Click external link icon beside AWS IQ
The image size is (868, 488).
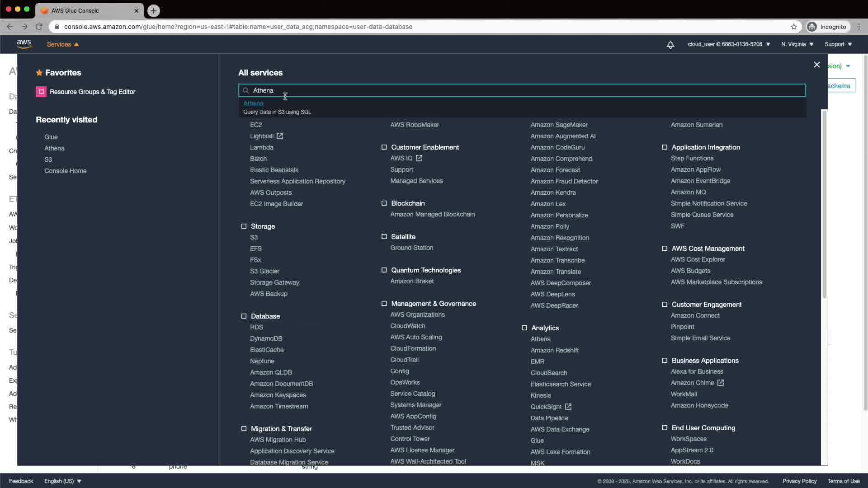[x=419, y=158]
